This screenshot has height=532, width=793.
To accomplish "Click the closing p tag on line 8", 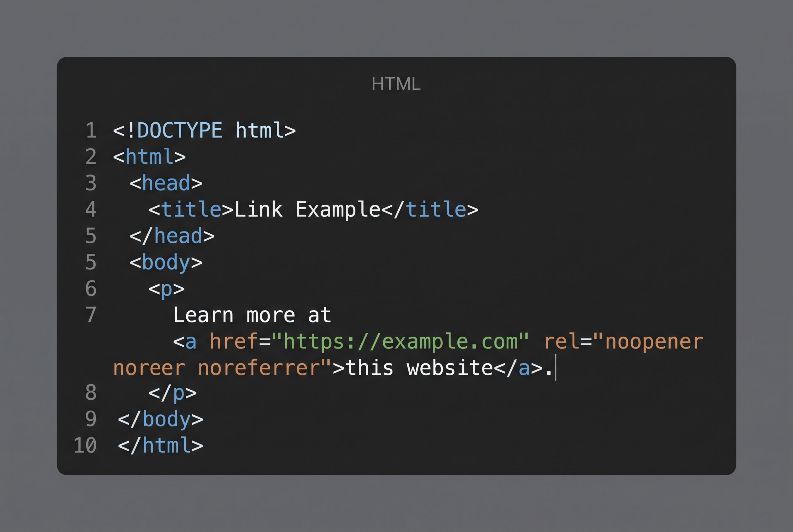I will pos(173,393).
